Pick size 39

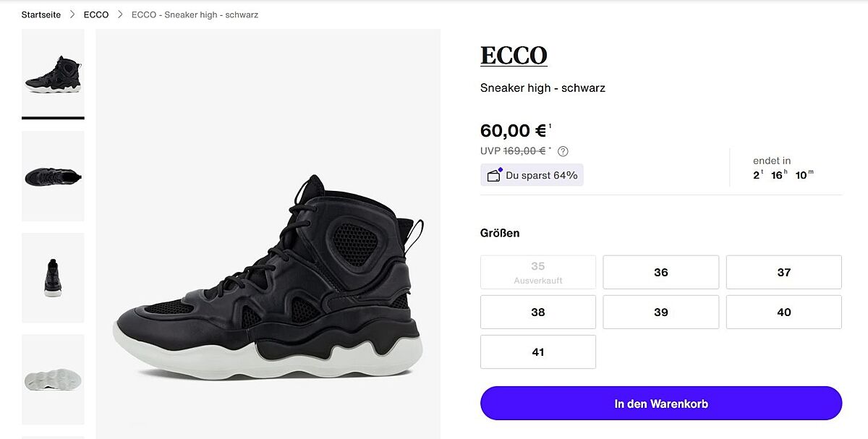pos(660,312)
